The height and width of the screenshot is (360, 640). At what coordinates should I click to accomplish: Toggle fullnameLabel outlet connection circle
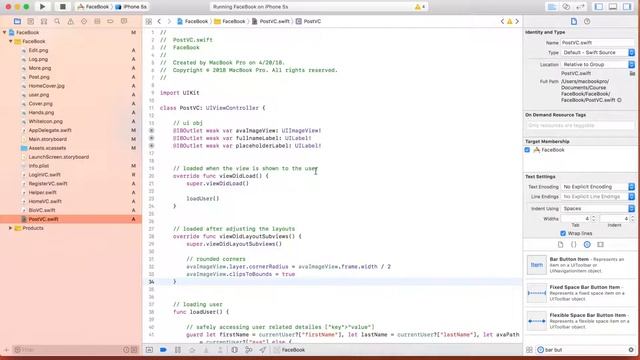pyautogui.click(x=151, y=138)
